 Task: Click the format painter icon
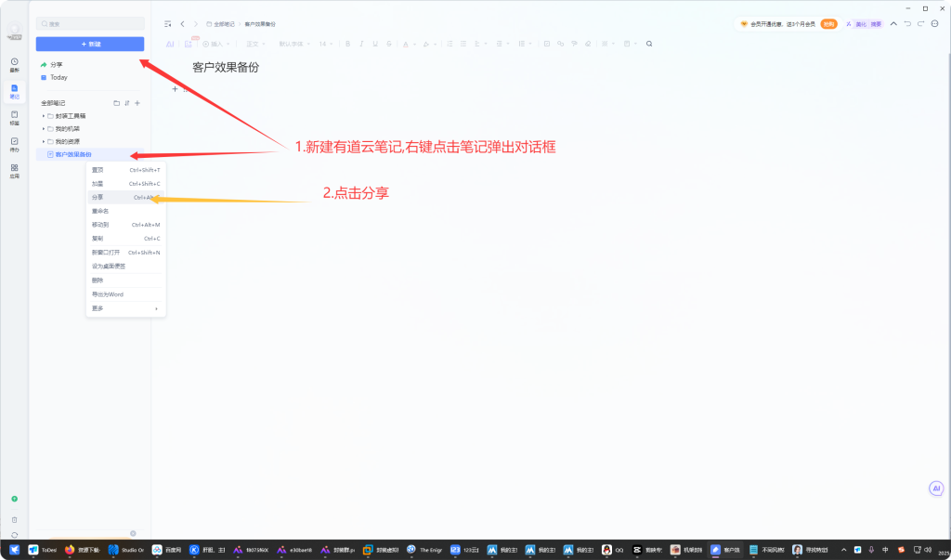pyautogui.click(x=574, y=44)
